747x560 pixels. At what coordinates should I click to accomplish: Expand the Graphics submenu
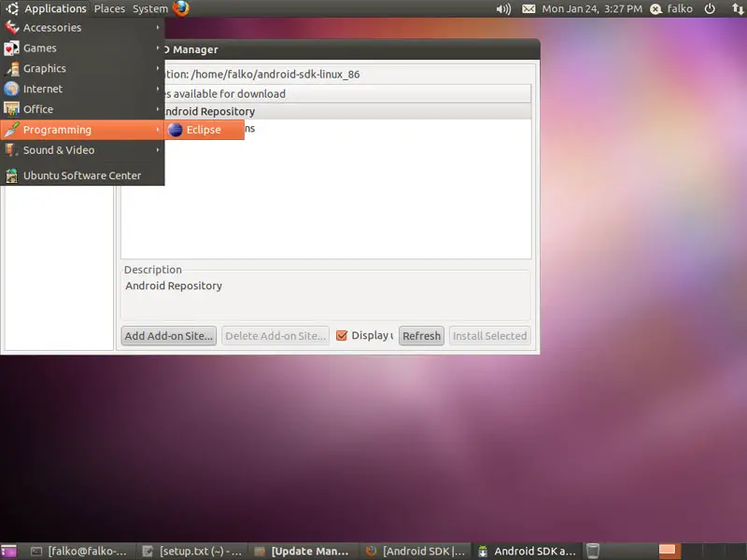click(x=82, y=68)
